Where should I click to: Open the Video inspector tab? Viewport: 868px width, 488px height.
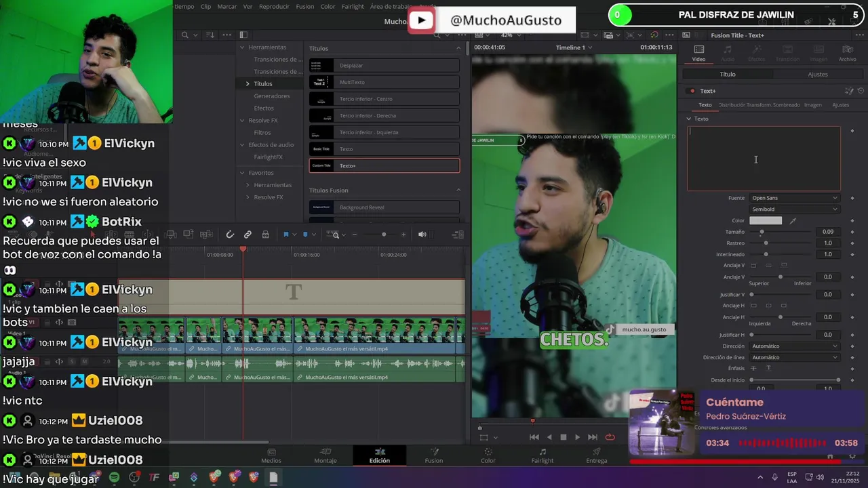(x=698, y=54)
